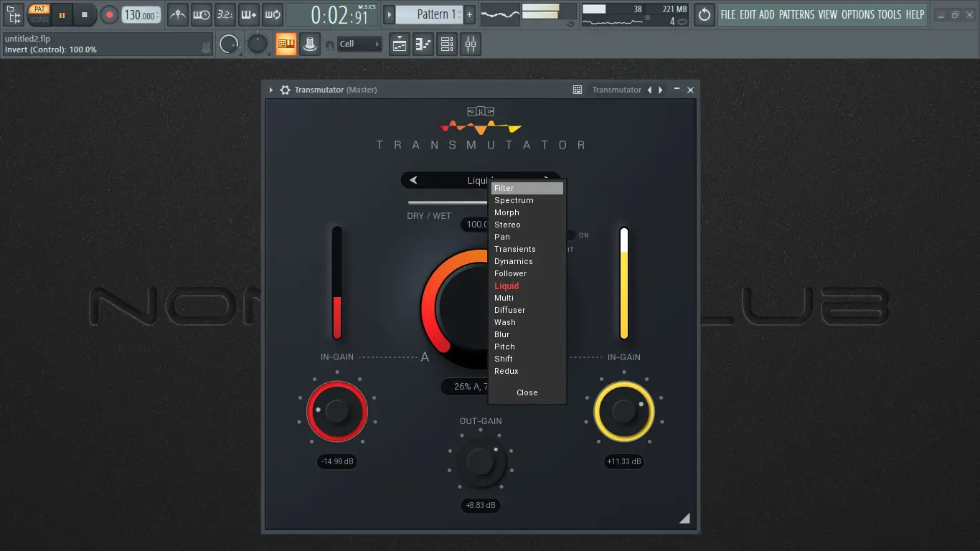This screenshot has width=980, height=551.
Task: Pause playback with the pause button
Action: 62,14
